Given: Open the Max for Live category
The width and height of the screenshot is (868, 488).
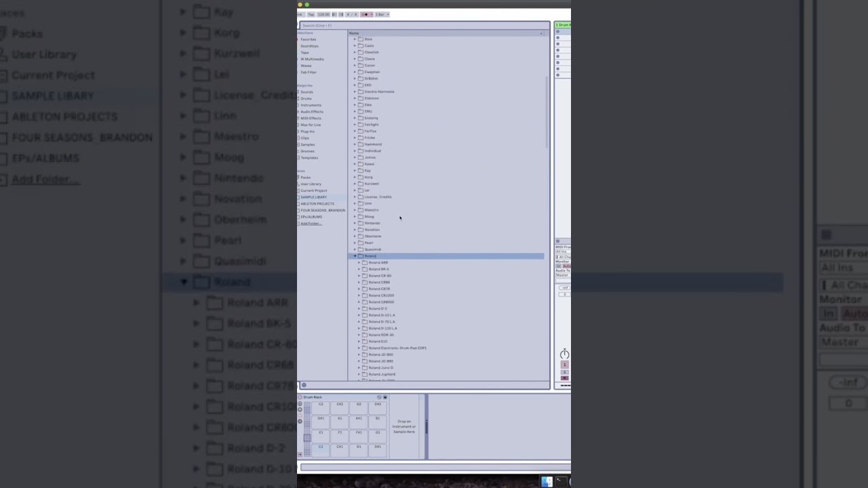Looking at the screenshot, I should click(311, 125).
